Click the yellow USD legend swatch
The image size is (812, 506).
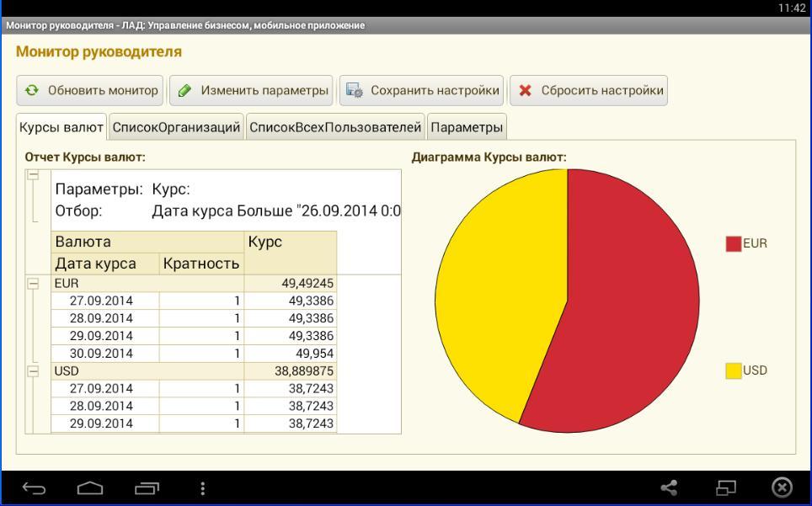[734, 370]
